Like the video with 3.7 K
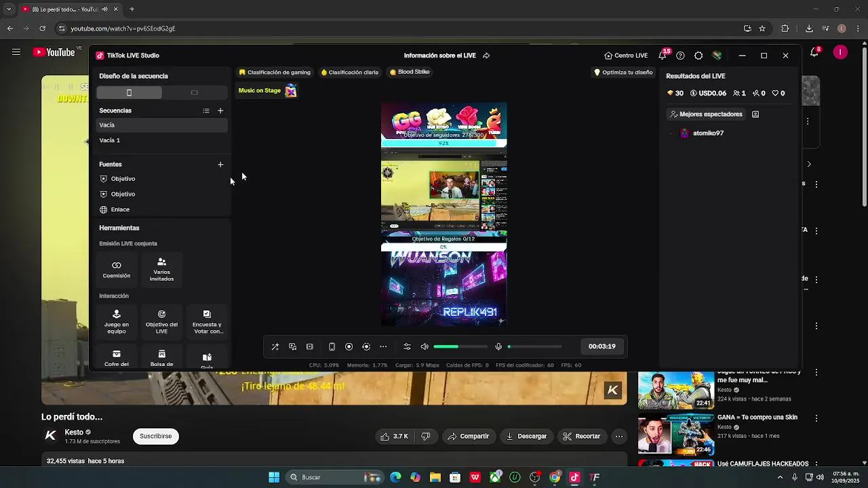The image size is (868, 488). (395, 436)
